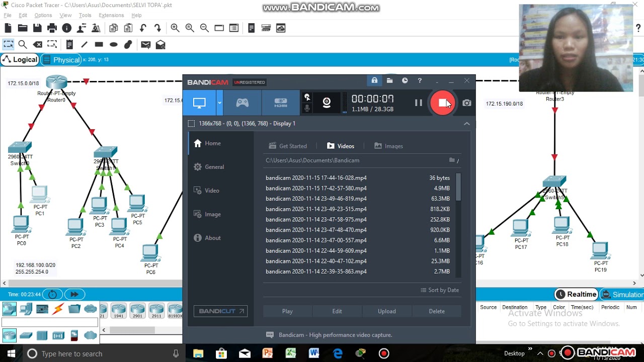Image resolution: width=644 pixels, height=362 pixels.
Task: Toggle Bandicam microphone recording
Action: [x=307, y=108]
